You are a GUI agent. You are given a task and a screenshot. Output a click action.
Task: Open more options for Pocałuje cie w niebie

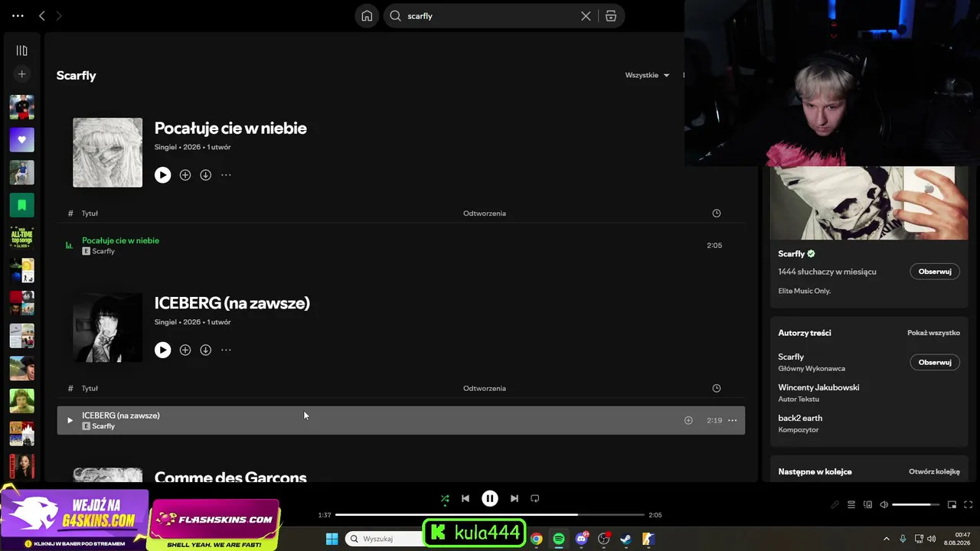click(226, 175)
